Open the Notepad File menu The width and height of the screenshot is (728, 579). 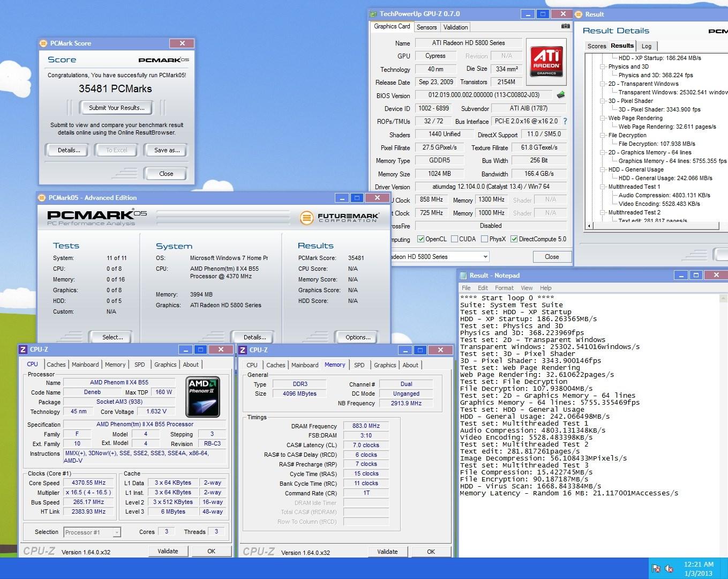click(x=466, y=288)
